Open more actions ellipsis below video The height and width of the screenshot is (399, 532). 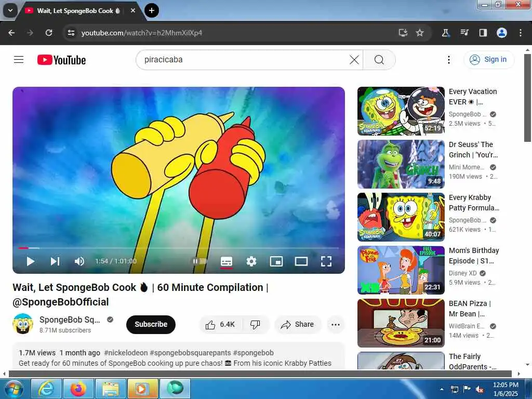[x=336, y=324]
